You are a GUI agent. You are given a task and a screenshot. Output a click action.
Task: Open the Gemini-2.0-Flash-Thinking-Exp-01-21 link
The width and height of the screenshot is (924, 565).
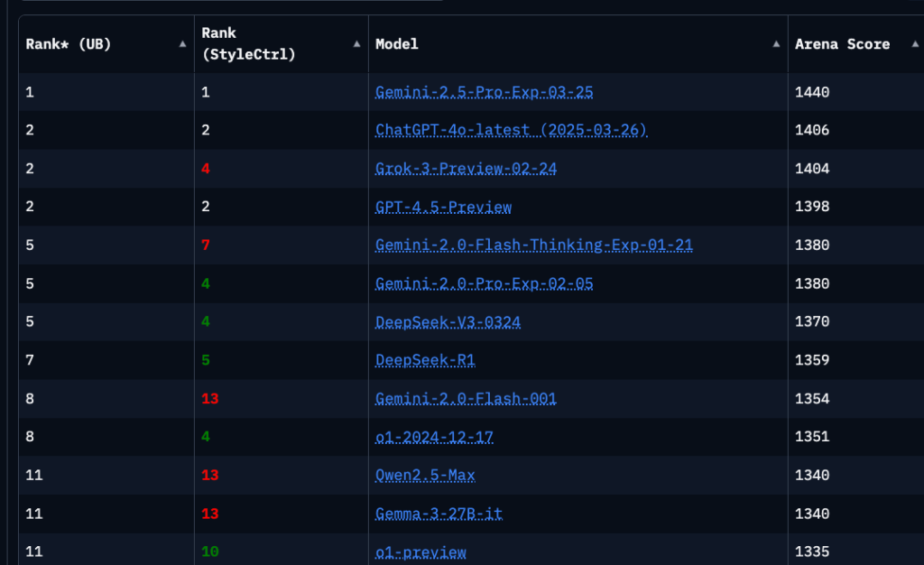tap(533, 245)
